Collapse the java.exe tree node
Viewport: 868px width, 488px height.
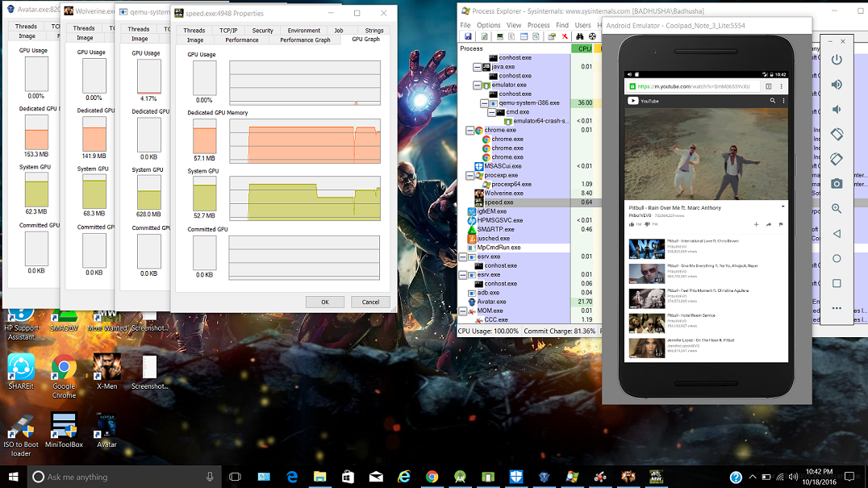[477, 67]
